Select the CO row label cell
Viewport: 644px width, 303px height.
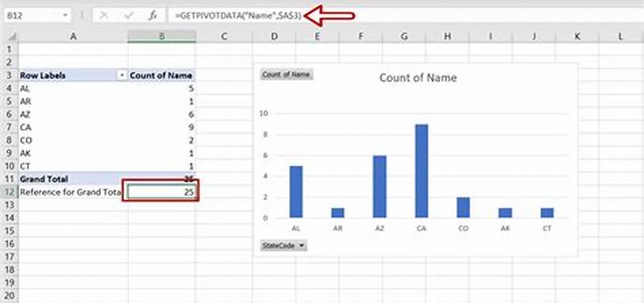pyautogui.click(x=73, y=140)
